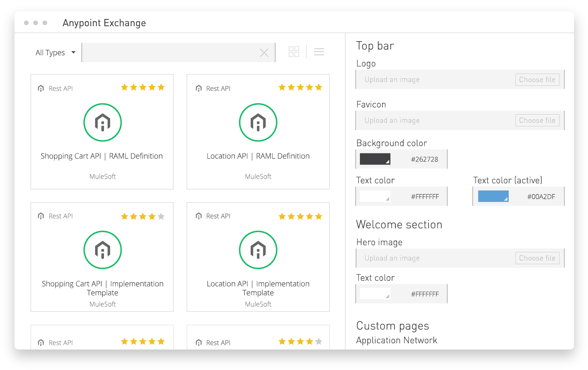Viewport: 588px width, 370px height.
Task: Open the Welcome section Text color swatch
Action: [375, 293]
